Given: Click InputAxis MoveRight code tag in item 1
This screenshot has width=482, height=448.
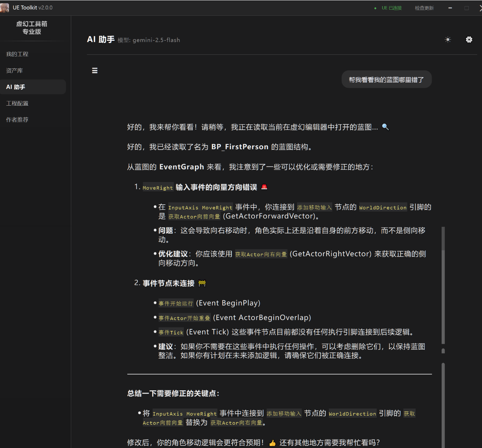Looking at the screenshot, I should [200, 208].
